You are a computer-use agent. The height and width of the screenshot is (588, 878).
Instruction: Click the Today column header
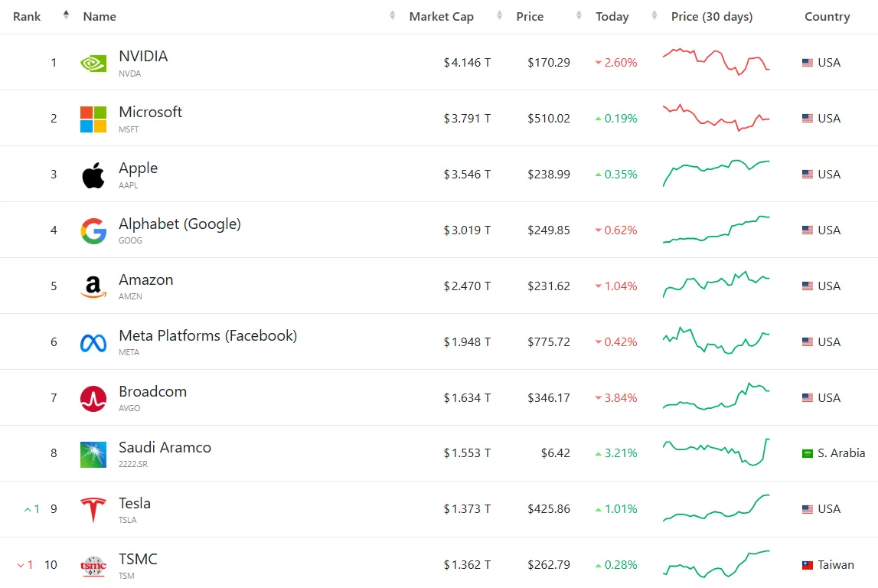pos(612,17)
